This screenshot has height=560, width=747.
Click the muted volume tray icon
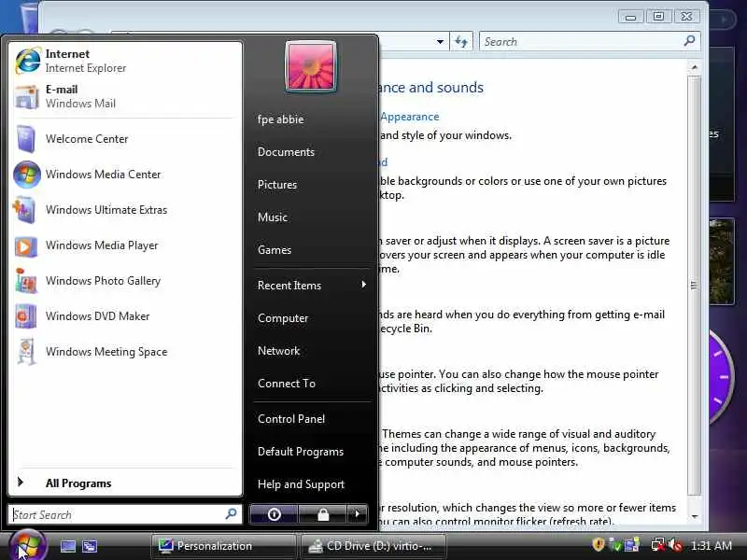coord(675,545)
